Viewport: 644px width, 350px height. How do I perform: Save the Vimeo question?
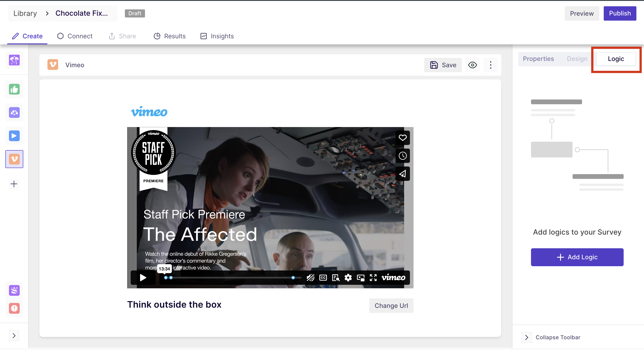pyautogui.click(x=443, y=65)
